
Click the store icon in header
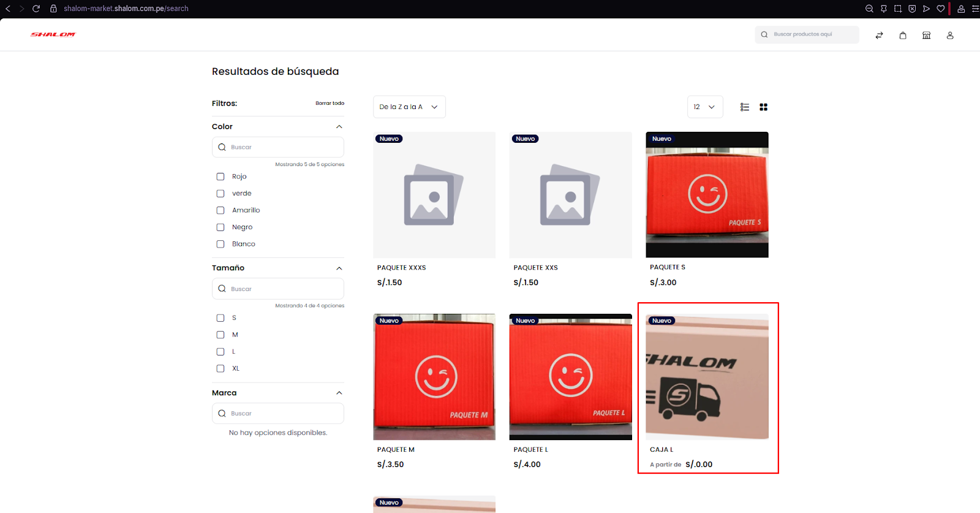tap(926, 36)
